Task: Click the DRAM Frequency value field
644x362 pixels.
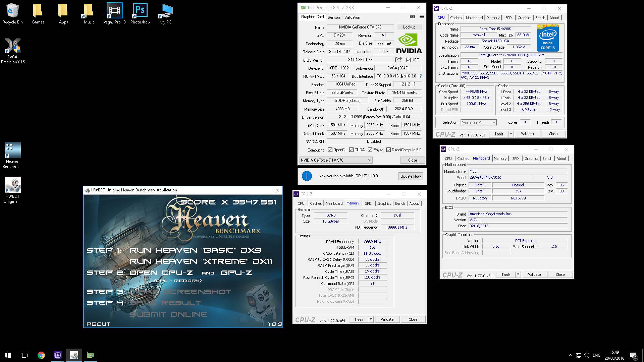Action: click(372, 241)
